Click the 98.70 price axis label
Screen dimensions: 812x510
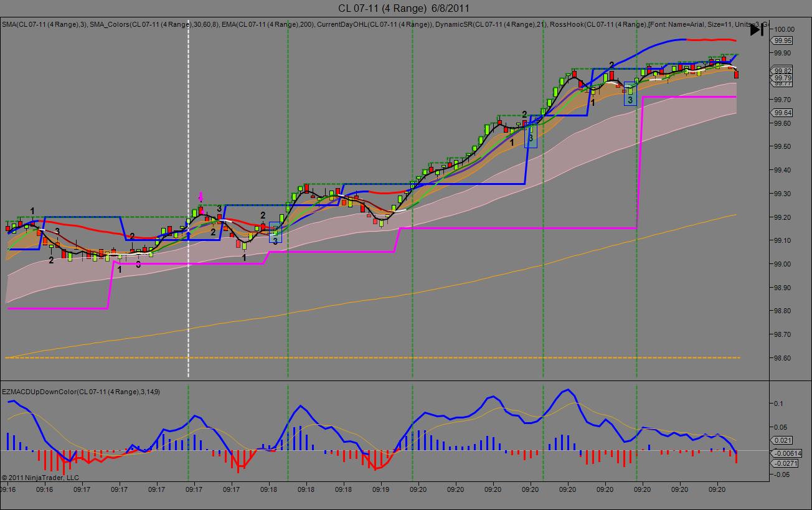[783, 334]
